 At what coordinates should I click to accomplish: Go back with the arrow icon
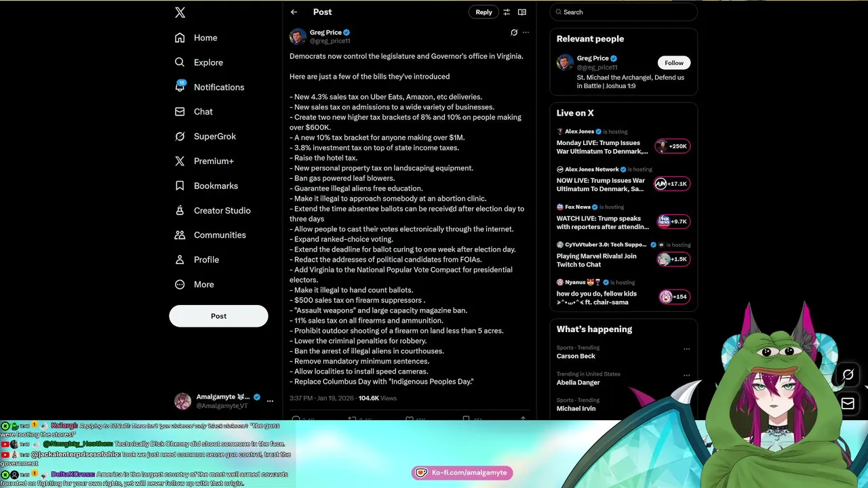point(294,12)
